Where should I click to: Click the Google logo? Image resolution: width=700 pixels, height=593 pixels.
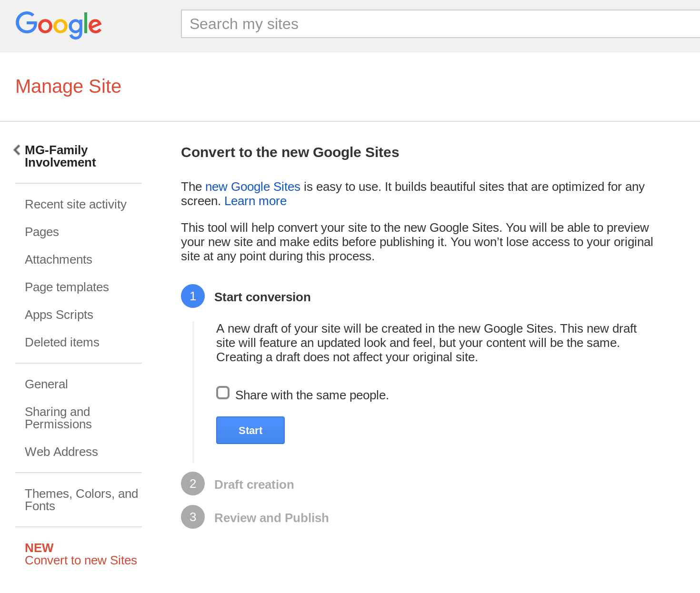pos(59,25)
